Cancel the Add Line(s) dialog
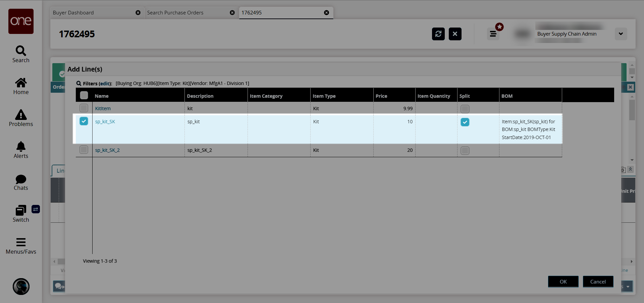This screenshot has height=303, width=644. [598, 282]
